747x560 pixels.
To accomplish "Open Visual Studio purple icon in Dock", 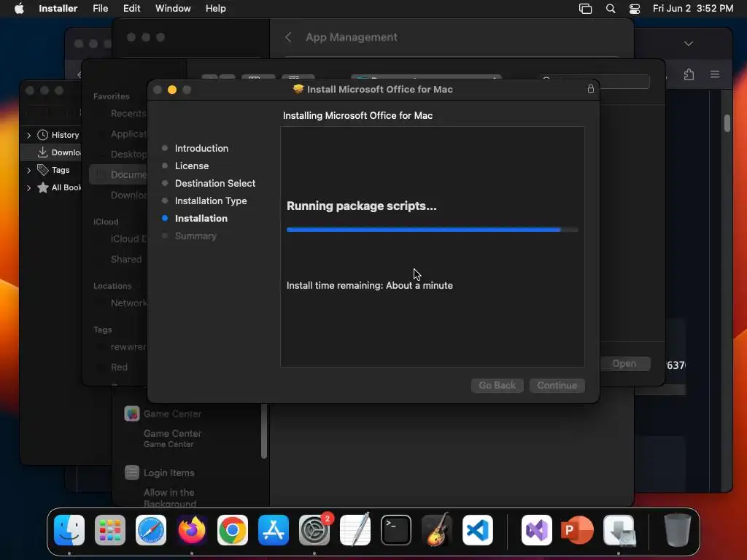I will tap(537, 530).
